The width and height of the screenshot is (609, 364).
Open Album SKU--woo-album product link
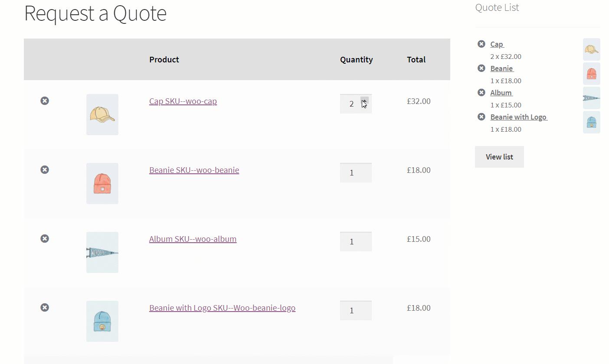(x=193, y=239)
